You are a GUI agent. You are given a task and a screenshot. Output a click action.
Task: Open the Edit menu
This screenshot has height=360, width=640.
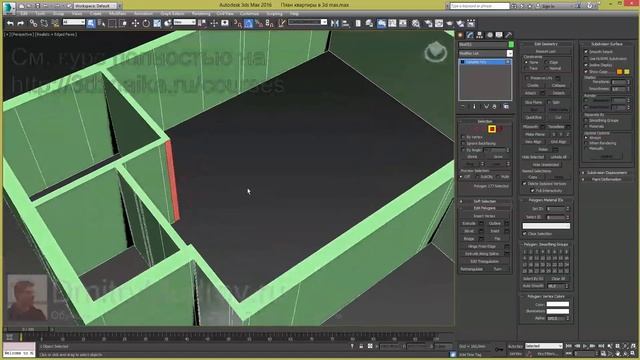pyautogui.click(x=24, y=14)
